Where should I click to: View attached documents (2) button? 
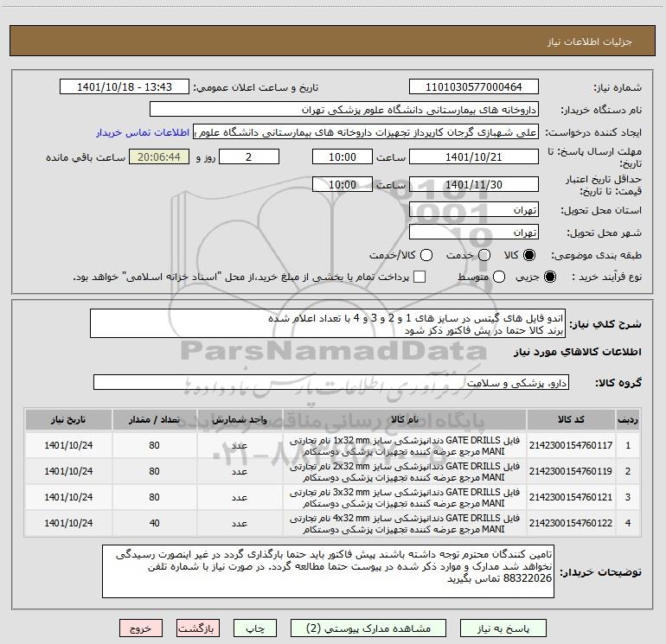pos(368,628)
